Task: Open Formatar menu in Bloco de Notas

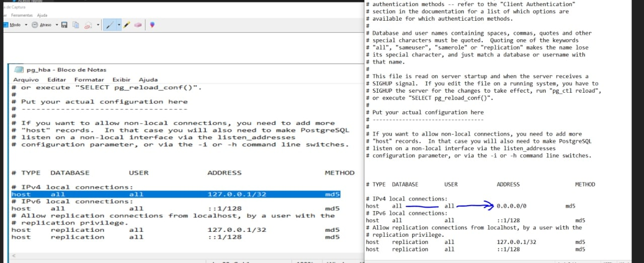Action: [89, 80]
